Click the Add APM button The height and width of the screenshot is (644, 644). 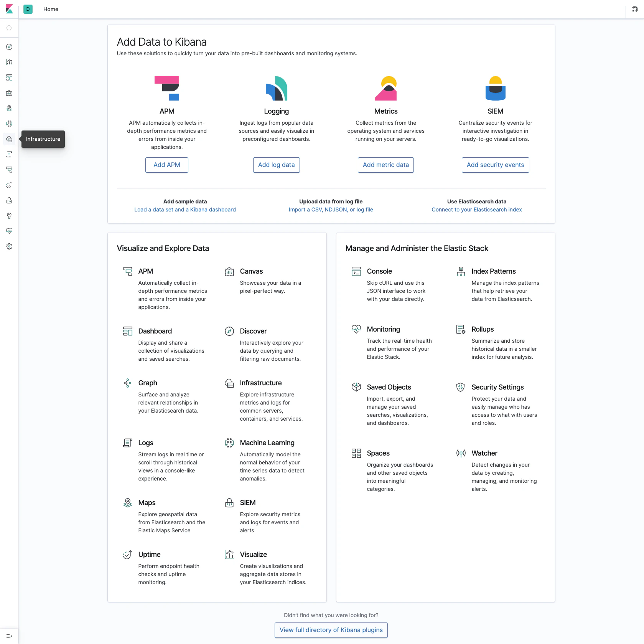click(167, 165)
